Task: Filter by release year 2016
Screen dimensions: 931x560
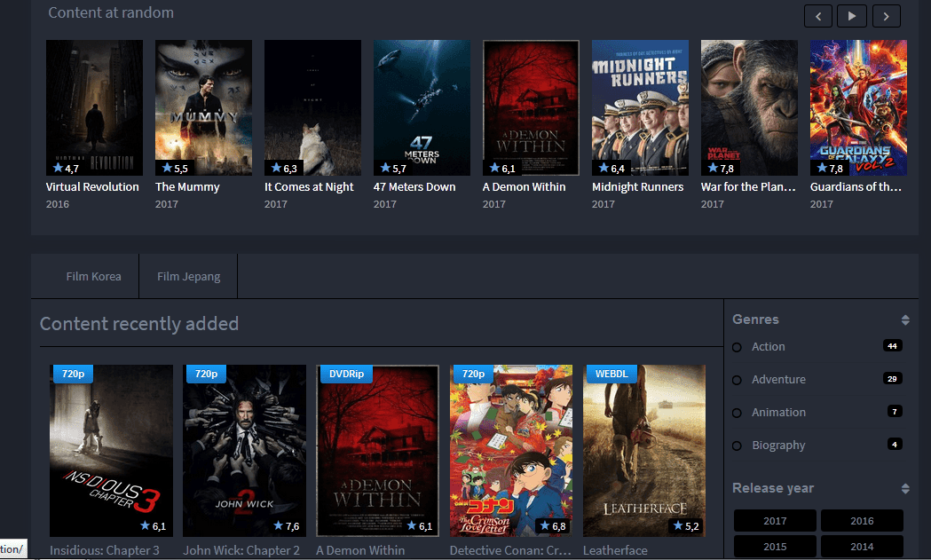Action: click(862, 521)
